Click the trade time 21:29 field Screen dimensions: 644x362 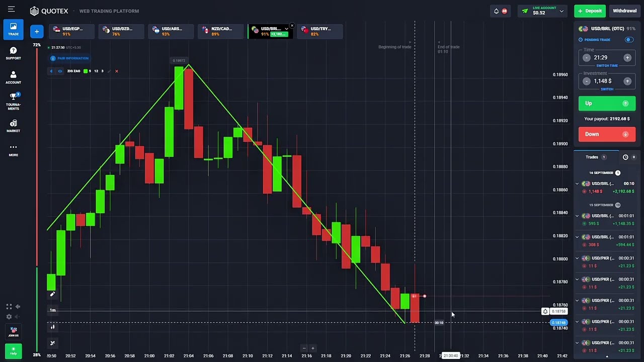607,58
